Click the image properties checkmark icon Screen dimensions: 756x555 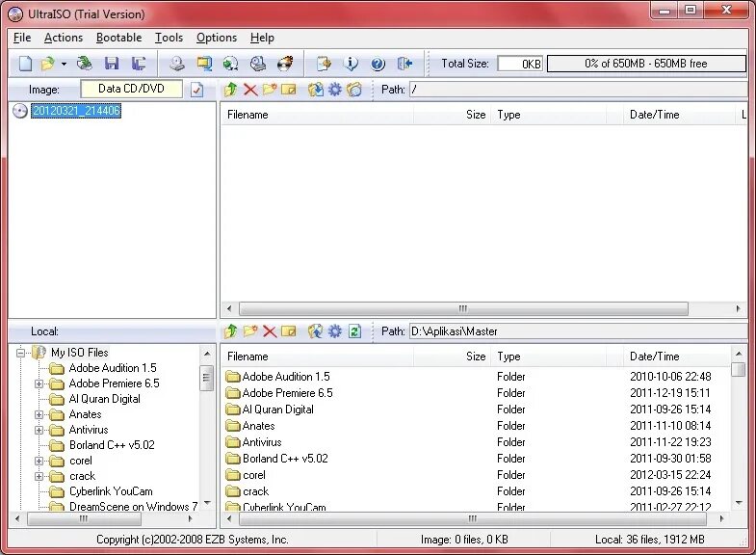click(196, 90)
